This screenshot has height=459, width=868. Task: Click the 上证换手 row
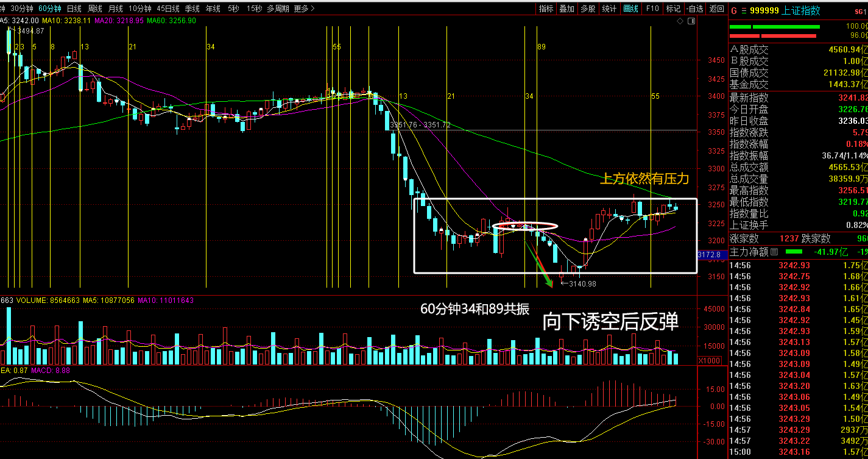(798, 226)
